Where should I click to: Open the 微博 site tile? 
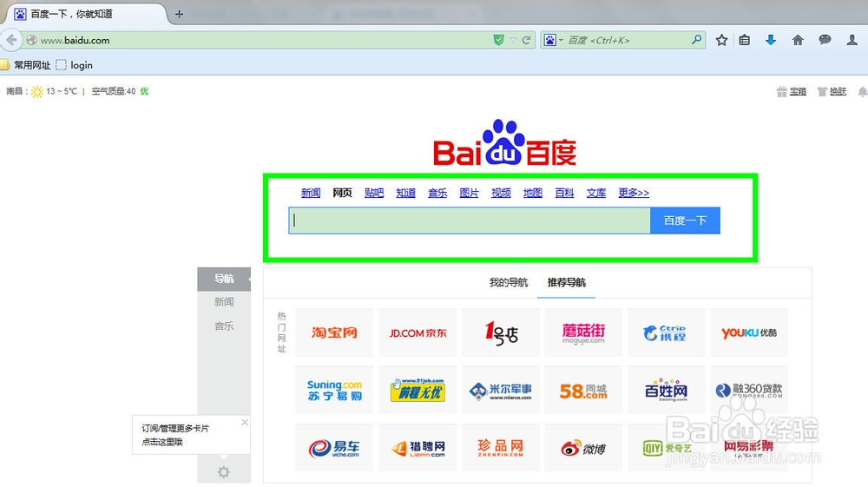tap(583, 447)
